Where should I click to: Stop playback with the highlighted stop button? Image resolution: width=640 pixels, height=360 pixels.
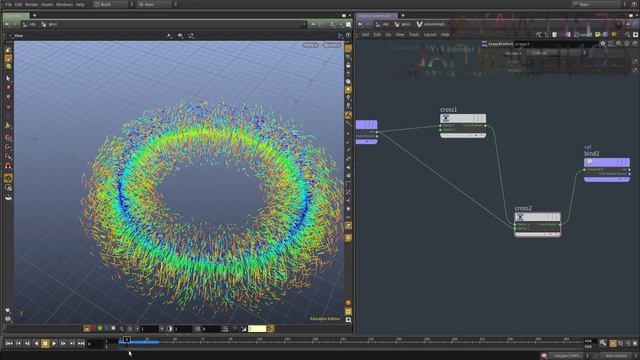click(45, 344)
